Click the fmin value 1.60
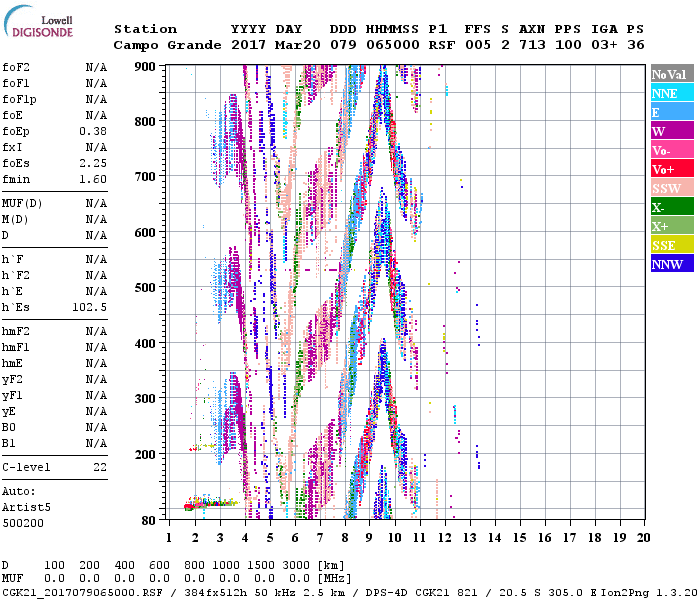This screenshot has height=600, width=700. (x=93, y=179)
